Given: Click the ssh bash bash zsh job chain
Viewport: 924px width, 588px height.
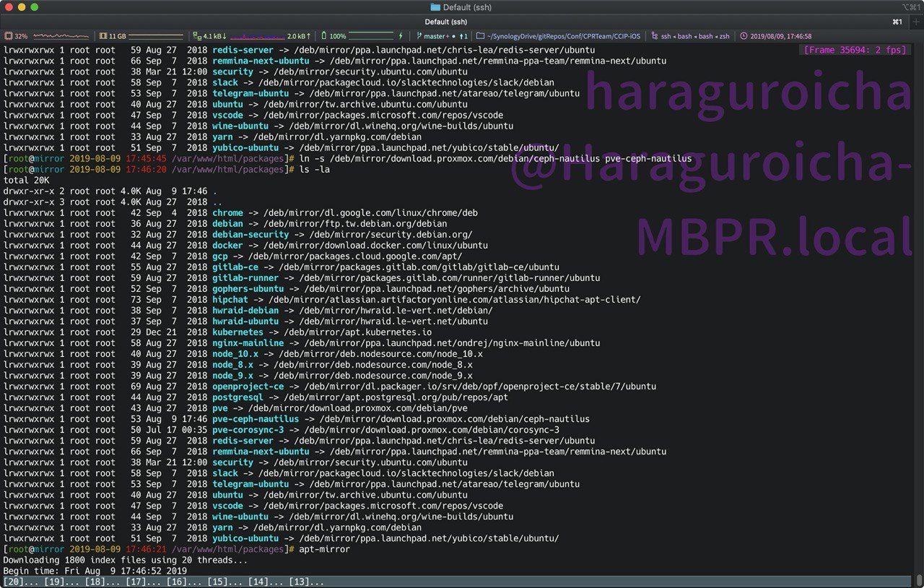Looking at the screenshot, I should pyautogui.click(x=697, y=36).
